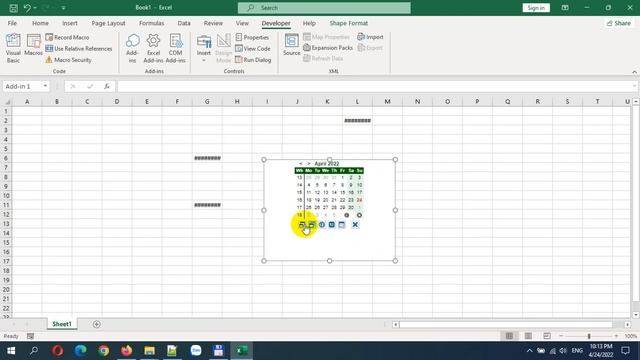The width and height of the screenshot is (640, 360).
Task: Save the workbook from Quick Access Toolbar
Action: click(x=13, y=8)
